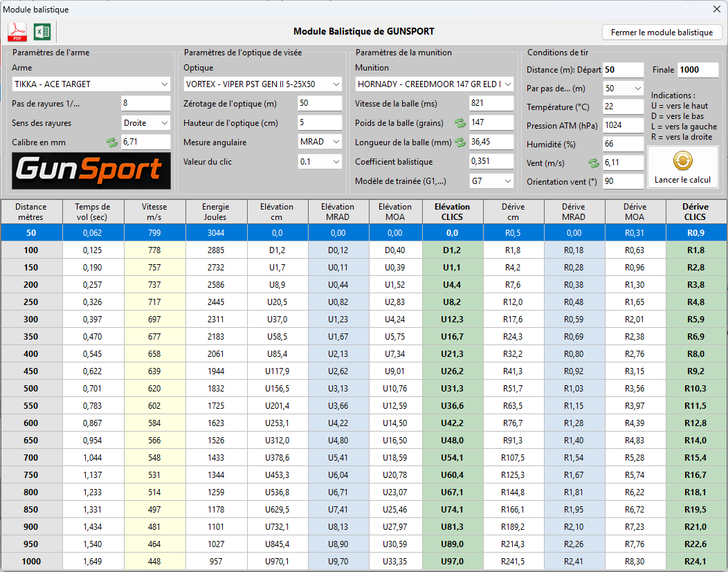Open the Valeur du clic dropdown

click(x=320, y=161)
